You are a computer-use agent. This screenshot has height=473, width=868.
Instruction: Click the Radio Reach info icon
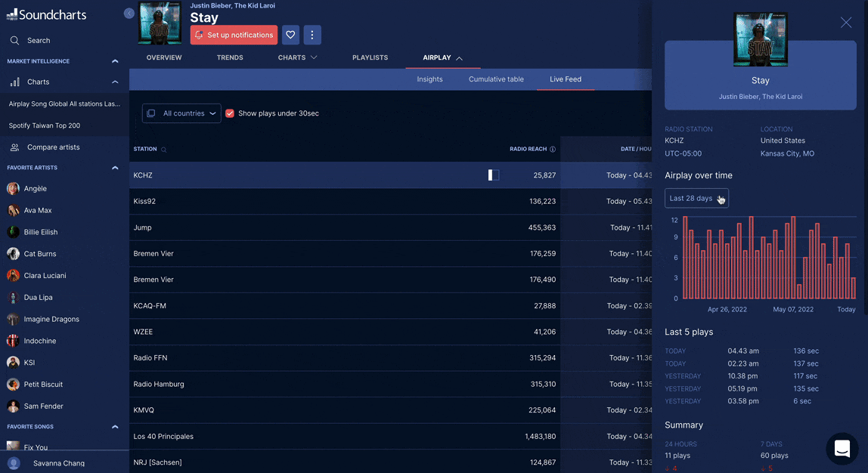(x=553, y=150)
